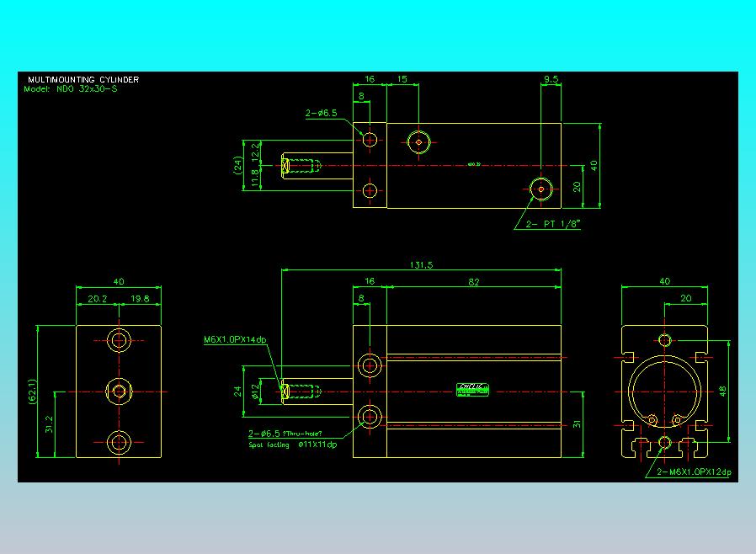Select the "2-M6X1.0PX12dp" annotation
Screen dimensions: 756x554
tap(695, 471)
